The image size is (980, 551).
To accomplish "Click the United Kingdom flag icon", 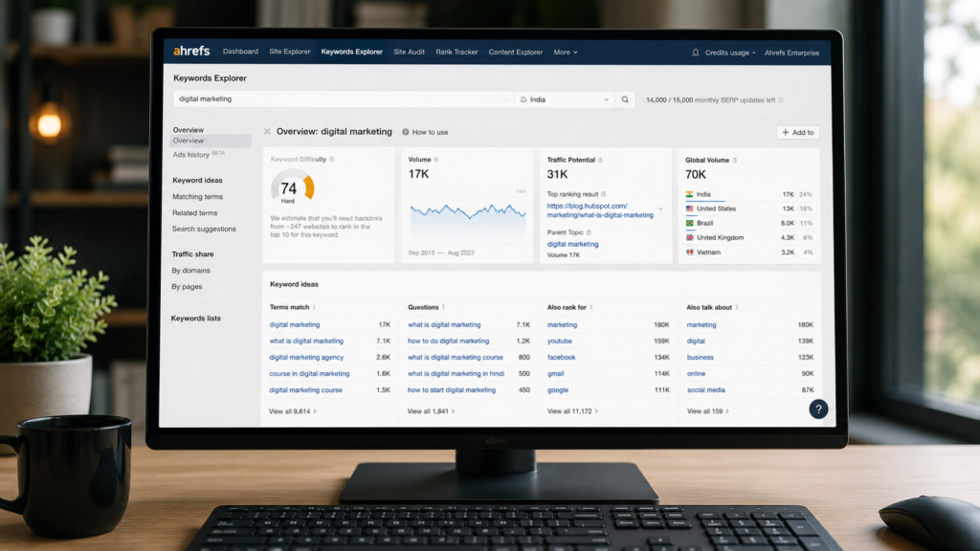I will coord(689,237).
